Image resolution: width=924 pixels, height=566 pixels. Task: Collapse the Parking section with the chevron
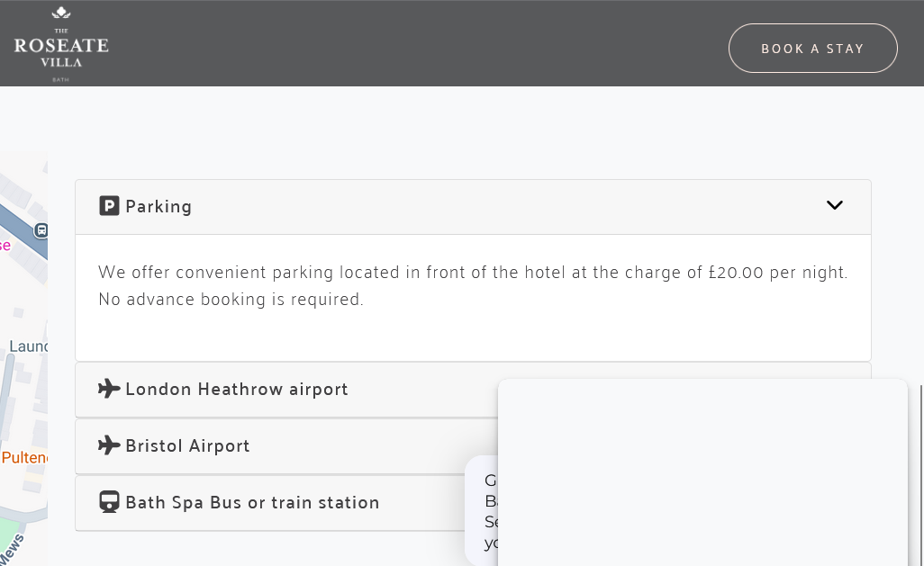pyautogui.click(x=834, y=205)
